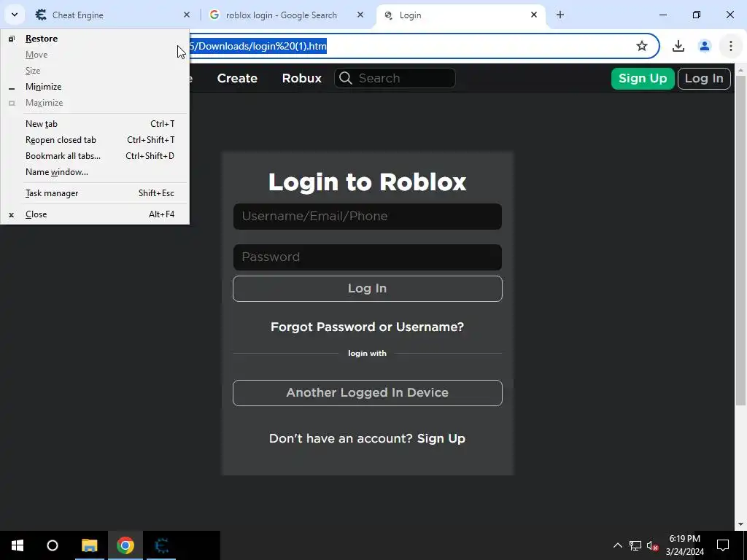Select Bookmark all tabs entry
Viewport: 747px width, 560px height.
coord(95,156)
